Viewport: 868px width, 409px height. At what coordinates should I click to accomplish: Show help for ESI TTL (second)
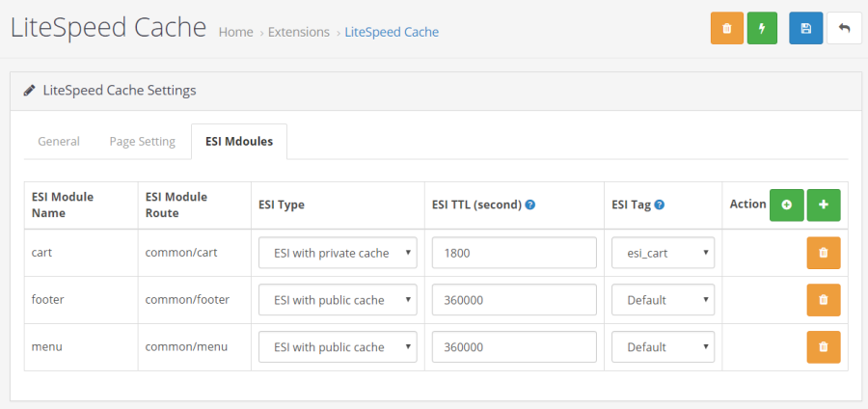pyautogui.click(x=530, y=204)
